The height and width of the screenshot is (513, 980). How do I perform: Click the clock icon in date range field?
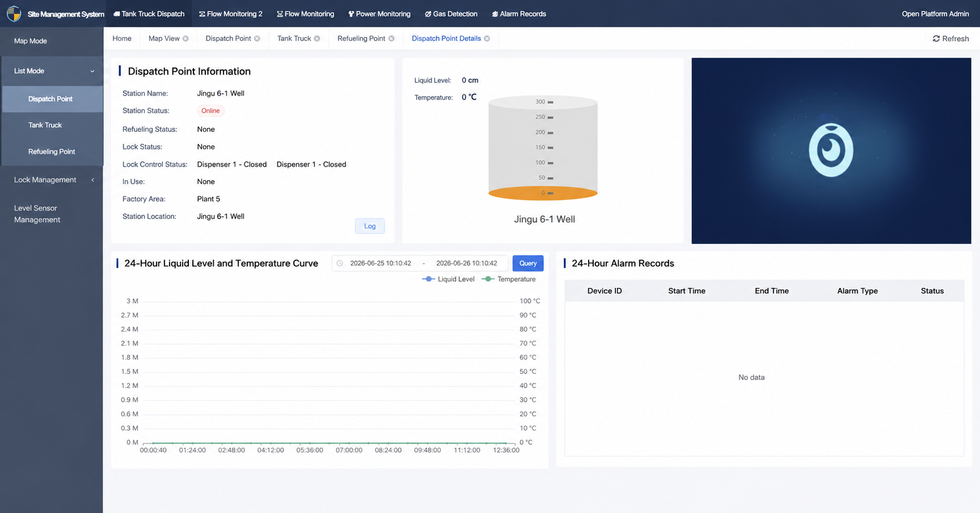(340, 263)
